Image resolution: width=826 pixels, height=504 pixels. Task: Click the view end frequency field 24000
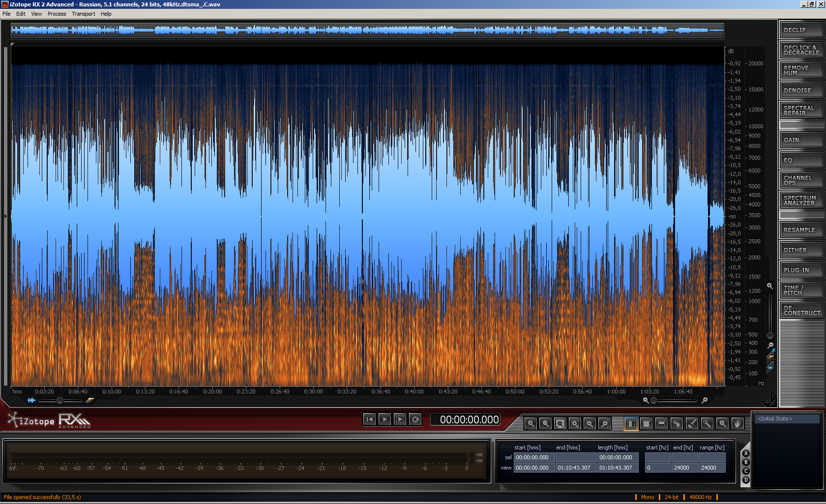coord(685,468)
